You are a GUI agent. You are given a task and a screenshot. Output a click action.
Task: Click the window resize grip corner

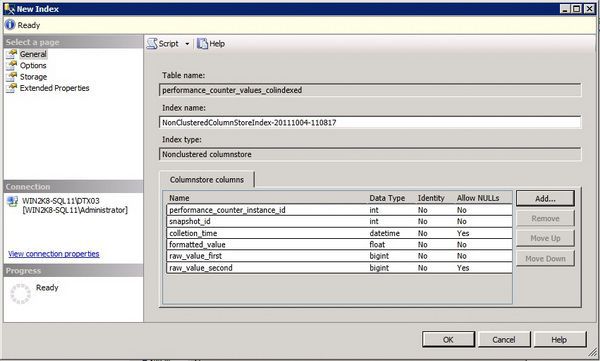point(592,354)
